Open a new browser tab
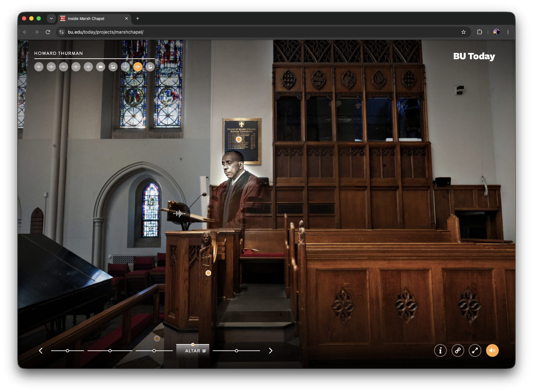 138,18
